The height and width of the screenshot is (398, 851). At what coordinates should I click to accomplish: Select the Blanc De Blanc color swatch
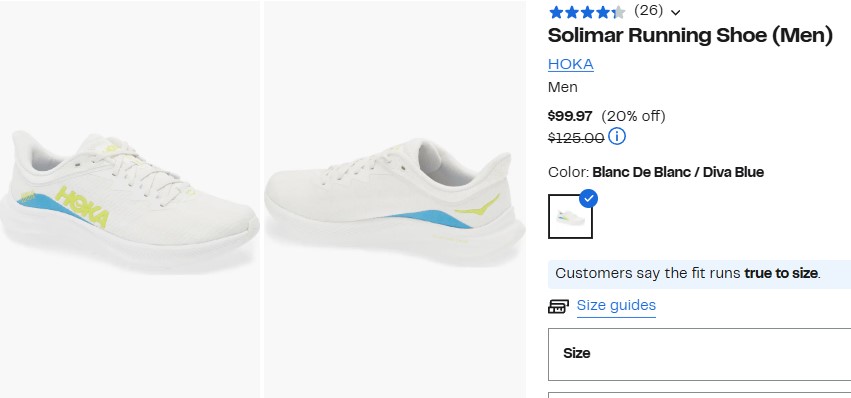(570, 216)
